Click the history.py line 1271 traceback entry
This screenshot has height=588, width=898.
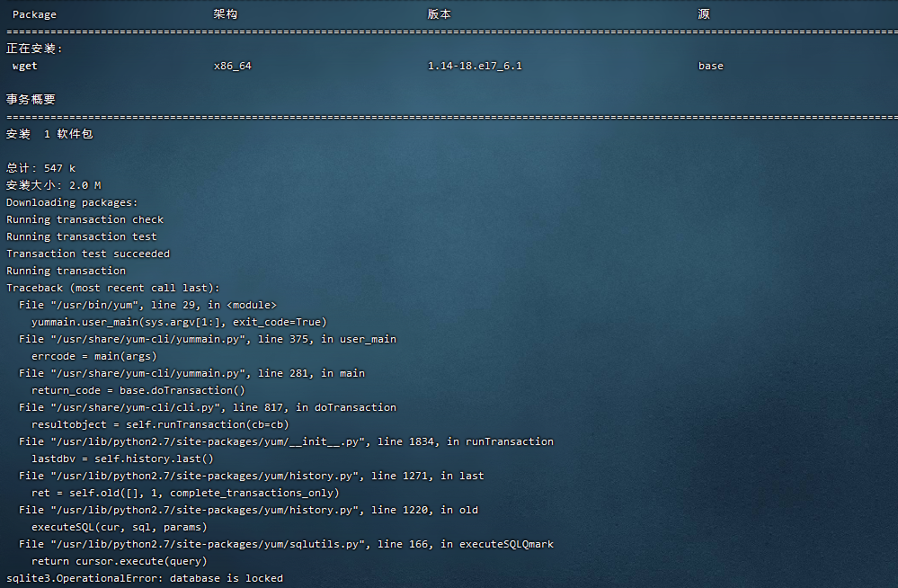[x=252, y=476]
